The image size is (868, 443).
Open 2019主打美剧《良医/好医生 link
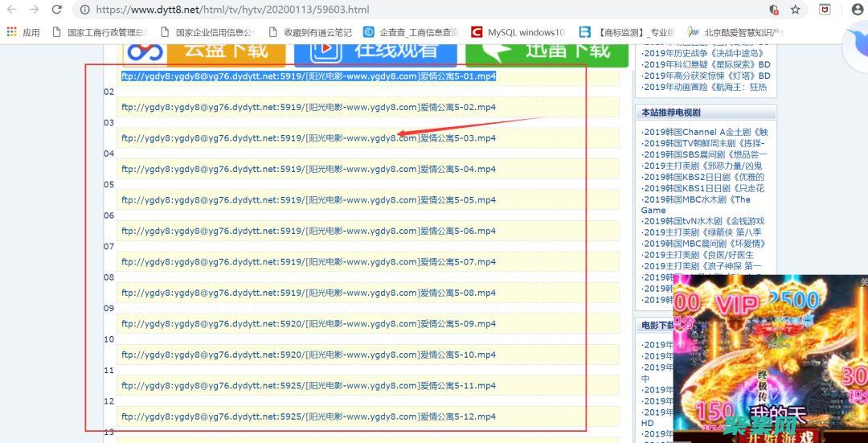[698, 255]
